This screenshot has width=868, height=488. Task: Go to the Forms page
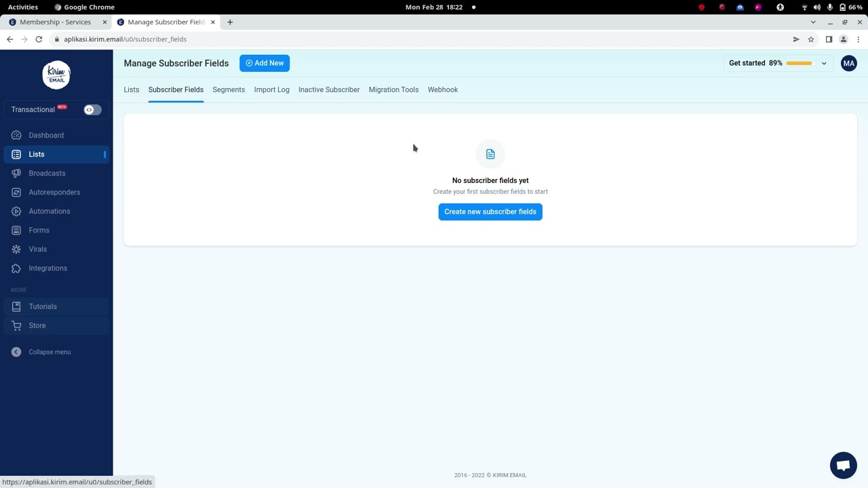coord(39,230)
